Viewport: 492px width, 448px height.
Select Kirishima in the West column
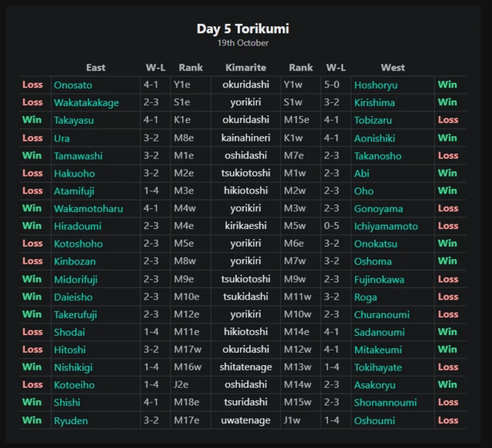click(x=374, y=103)
